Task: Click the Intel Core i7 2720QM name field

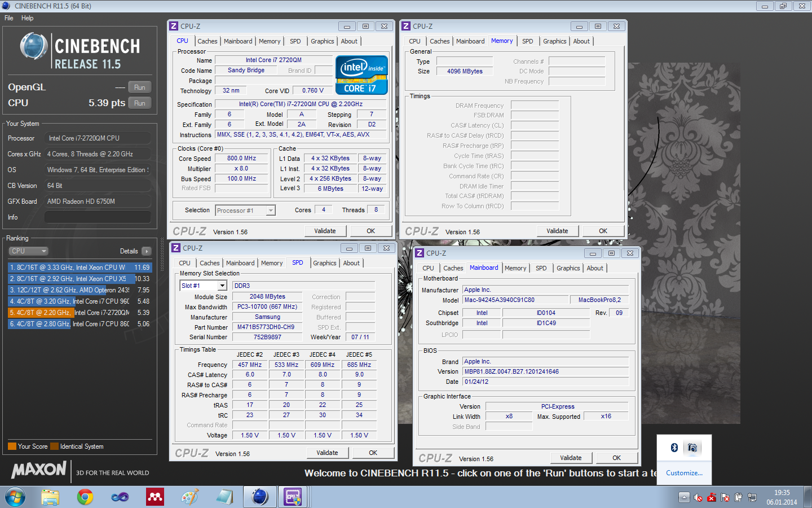Action: [x=273, y=60]
